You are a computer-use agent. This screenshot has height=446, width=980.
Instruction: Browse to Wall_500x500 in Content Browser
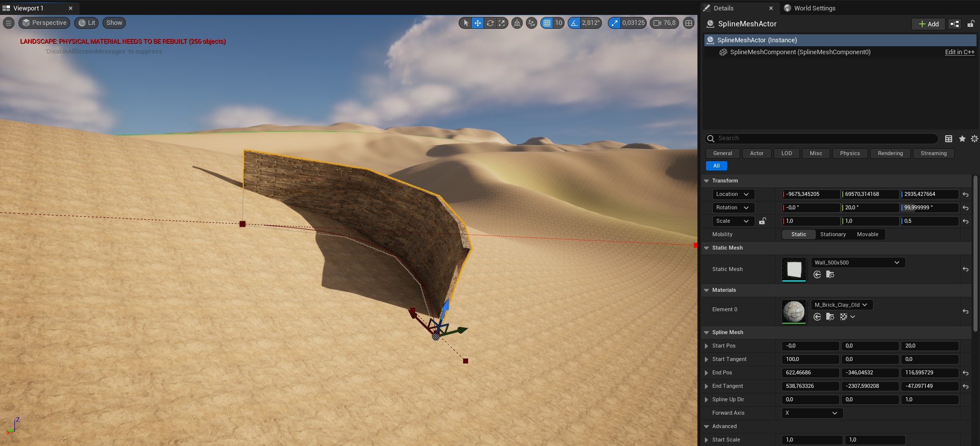830,274
